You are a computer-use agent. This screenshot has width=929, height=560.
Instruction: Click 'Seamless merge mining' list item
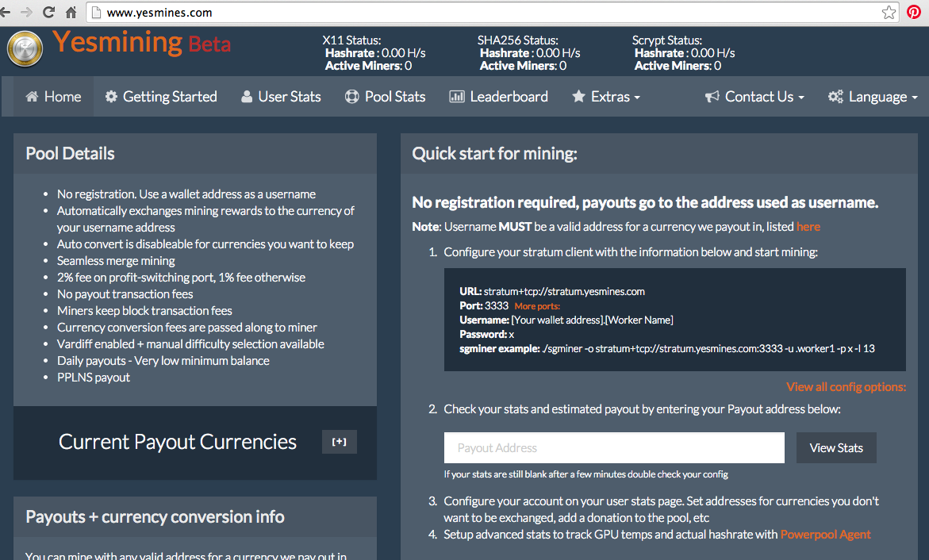click(x=116, y=261)
